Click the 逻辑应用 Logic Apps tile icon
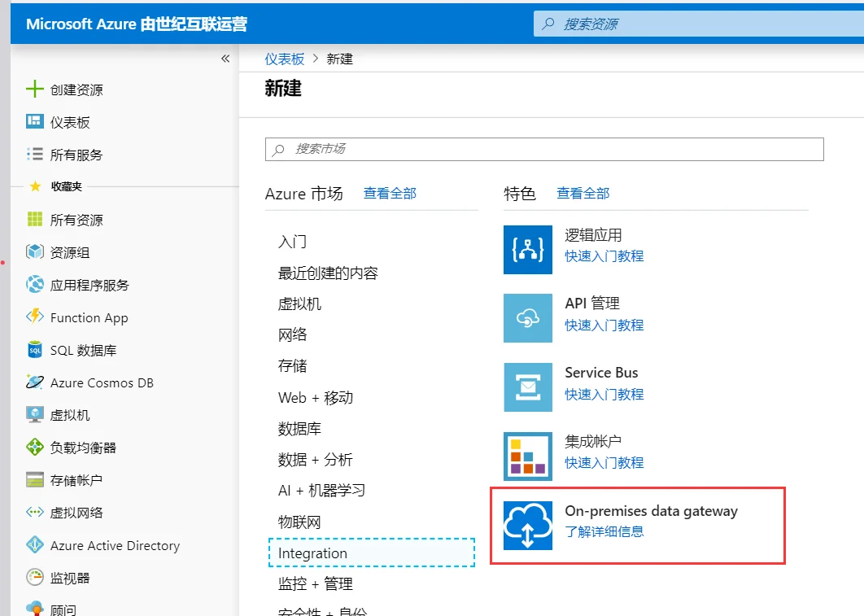The height and width of the screenshot is (616, 864). [528, 250]
